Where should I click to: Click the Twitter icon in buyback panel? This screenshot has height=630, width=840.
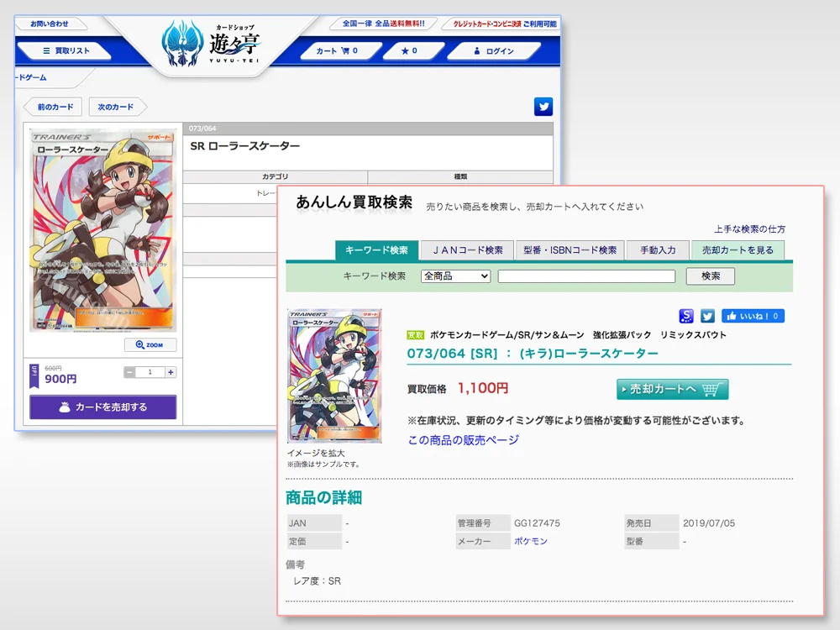[x=707, y=316]
